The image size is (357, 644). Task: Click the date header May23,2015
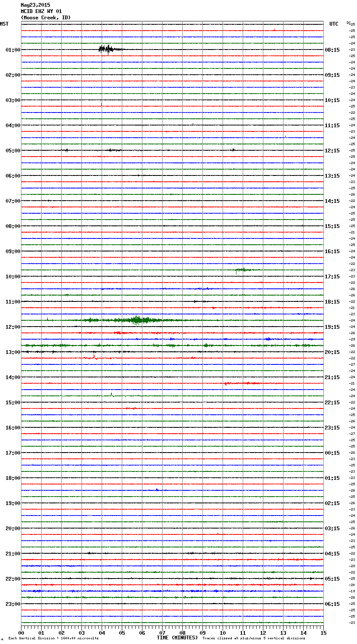click(x=35, y=5)
